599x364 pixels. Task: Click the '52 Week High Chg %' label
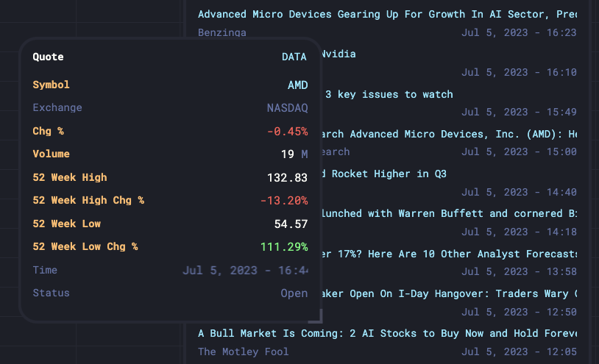pos(88,200)
